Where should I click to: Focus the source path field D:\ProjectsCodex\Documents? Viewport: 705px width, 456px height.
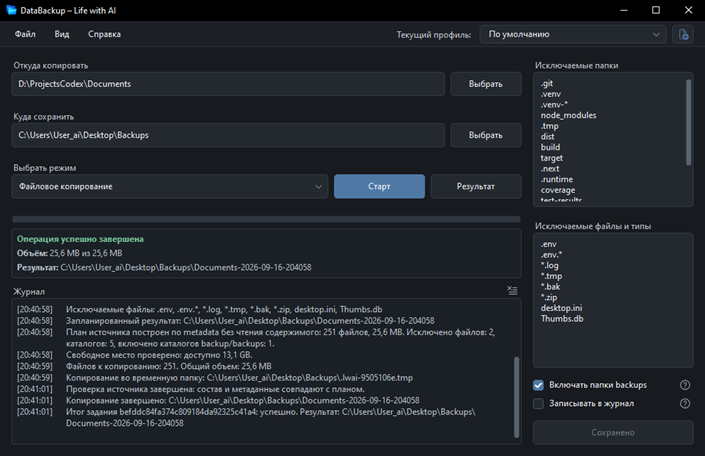228,84
